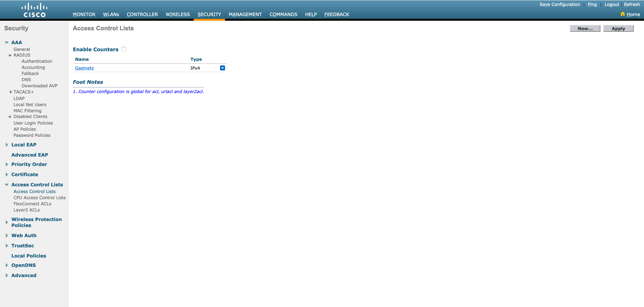The image size is (644, 307).
Task: Click the Apply button
Action: click(618, 29)
